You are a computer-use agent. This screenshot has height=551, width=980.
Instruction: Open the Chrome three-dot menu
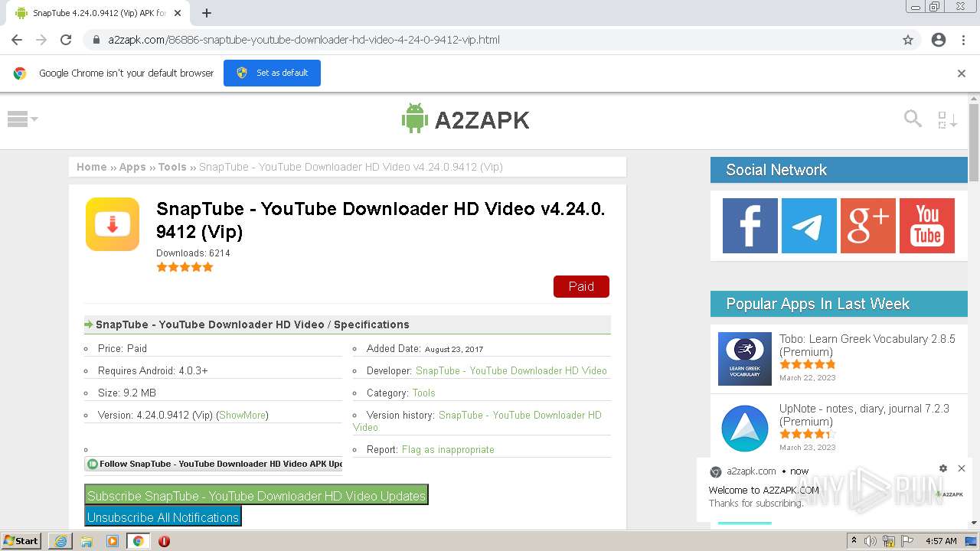963,40
